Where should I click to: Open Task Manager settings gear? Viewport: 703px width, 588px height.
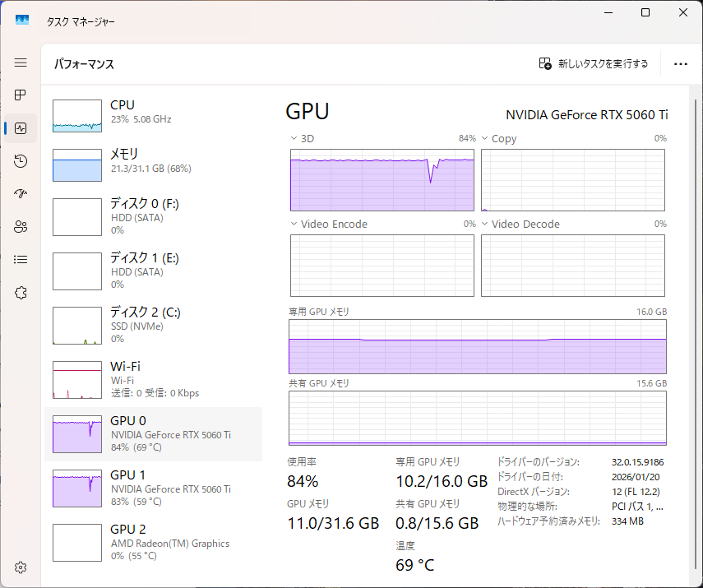[x=21, y=567]
